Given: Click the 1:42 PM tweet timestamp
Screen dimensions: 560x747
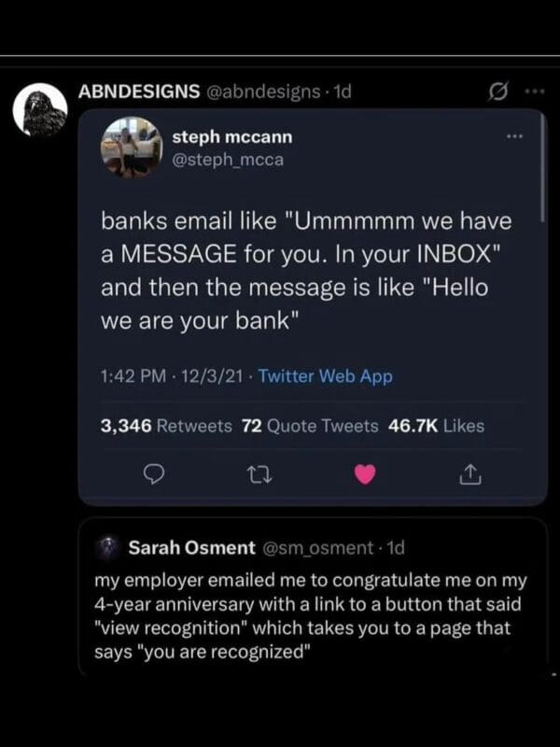Looking at the screenshot, I should coord(127,376).
